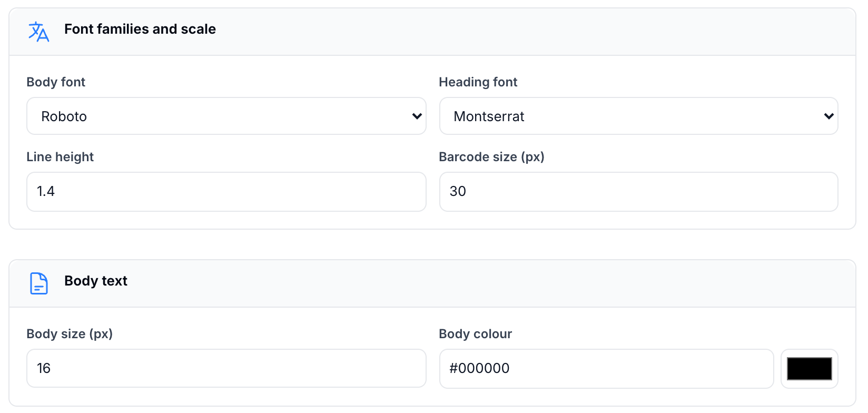Screen dimensions: 868x413
Task: Click the Barcode size (px) label
Action: click(x=491, y=157)
